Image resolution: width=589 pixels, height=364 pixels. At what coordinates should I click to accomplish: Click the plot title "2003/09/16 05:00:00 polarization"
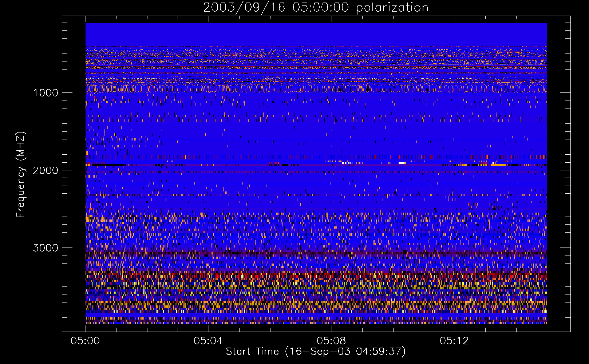pyautogui.click(x=316, y=7)
